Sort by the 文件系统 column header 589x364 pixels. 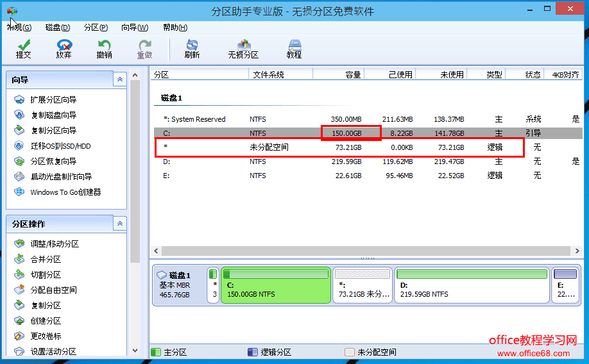pos(280,75)
